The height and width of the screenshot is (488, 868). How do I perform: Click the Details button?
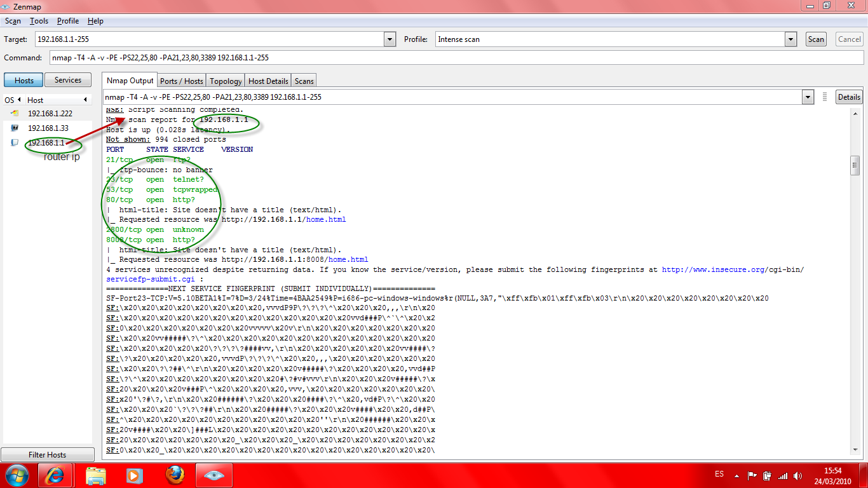pos(849,97)
